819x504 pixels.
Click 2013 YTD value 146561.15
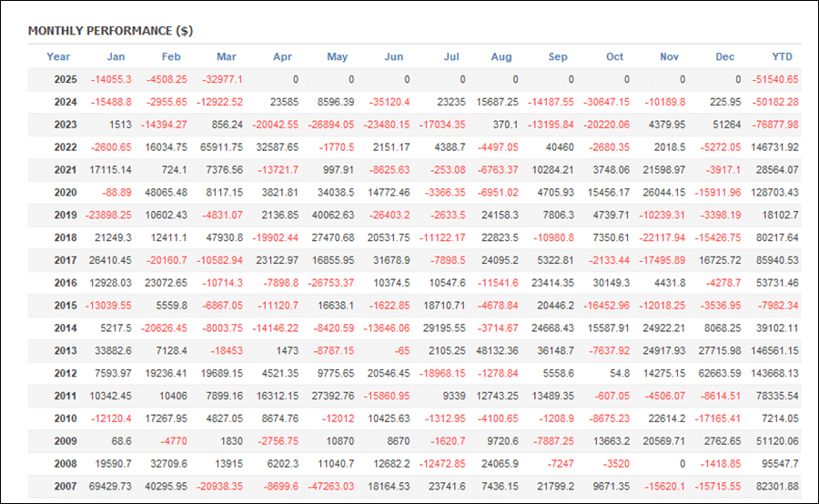pos(774,351)
